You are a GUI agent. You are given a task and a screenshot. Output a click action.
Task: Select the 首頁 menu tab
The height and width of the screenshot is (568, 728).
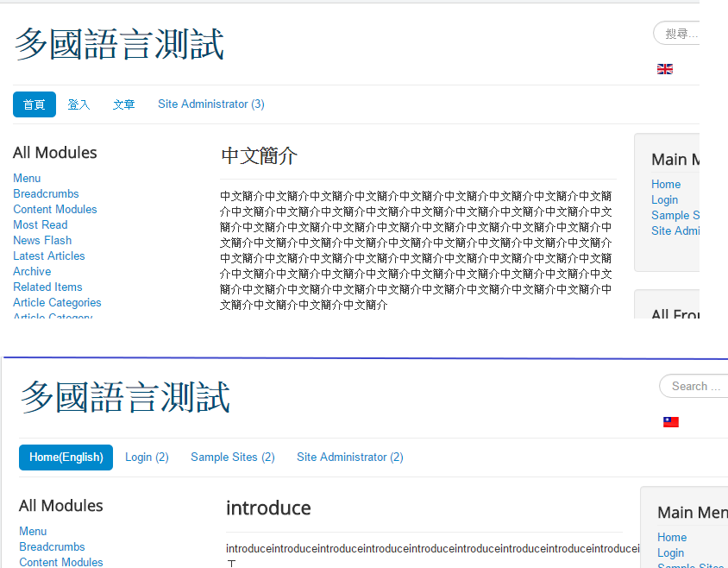35,104
